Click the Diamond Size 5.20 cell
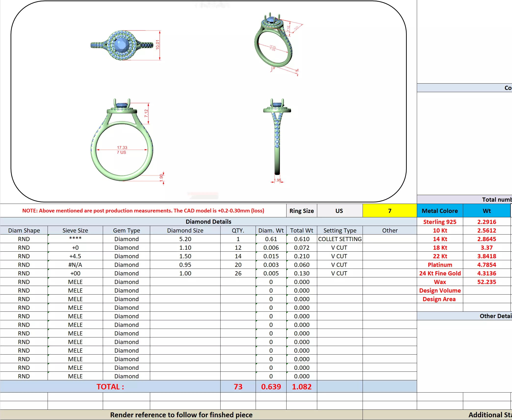This screenshot has height=420, width=512. (x=185, y=239)
